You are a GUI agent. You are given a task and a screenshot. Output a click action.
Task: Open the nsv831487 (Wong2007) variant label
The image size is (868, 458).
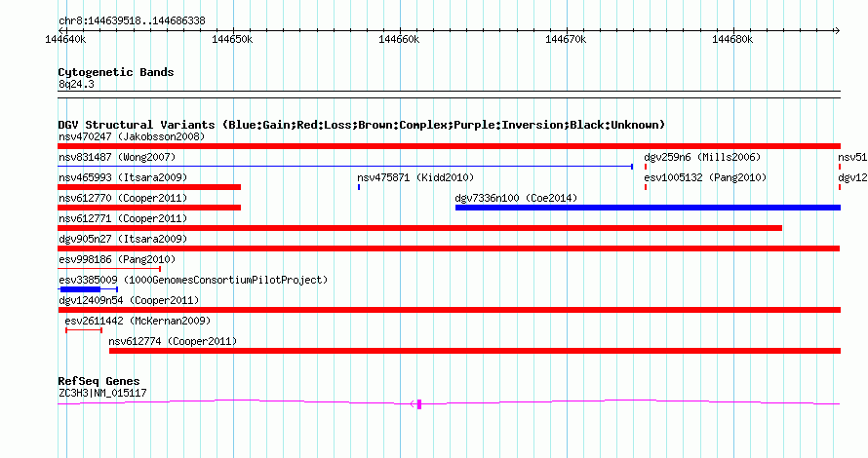[x=117, y=157]
